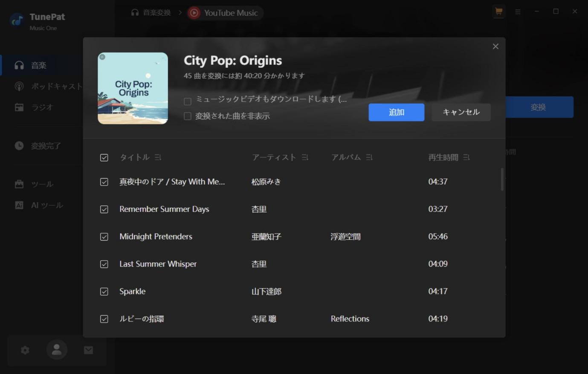
Task: Click the タイトル column header
Action: 134,157
